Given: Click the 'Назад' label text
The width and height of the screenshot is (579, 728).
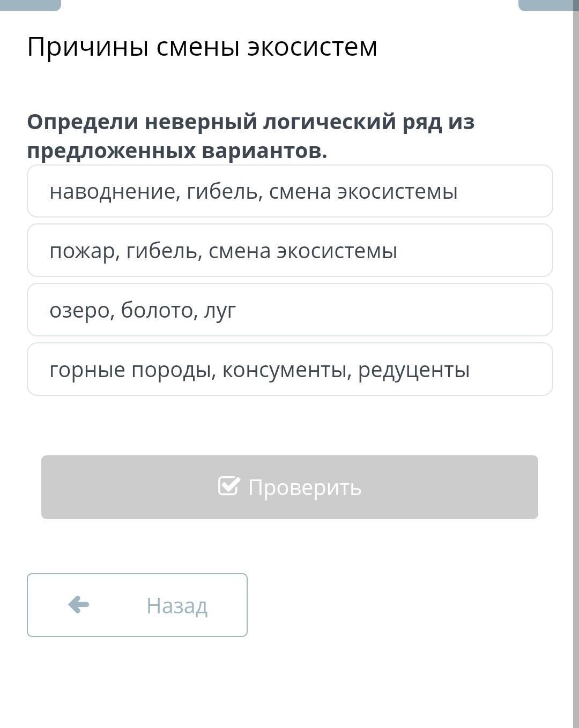Looking at the screenshot, I should click(x=177, y=605).
